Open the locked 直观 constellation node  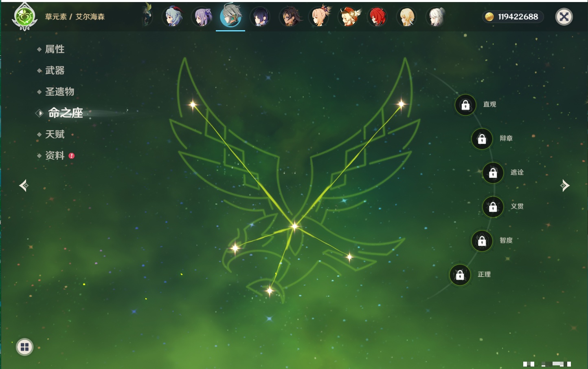pyautogui.click(x=465, y=105)
